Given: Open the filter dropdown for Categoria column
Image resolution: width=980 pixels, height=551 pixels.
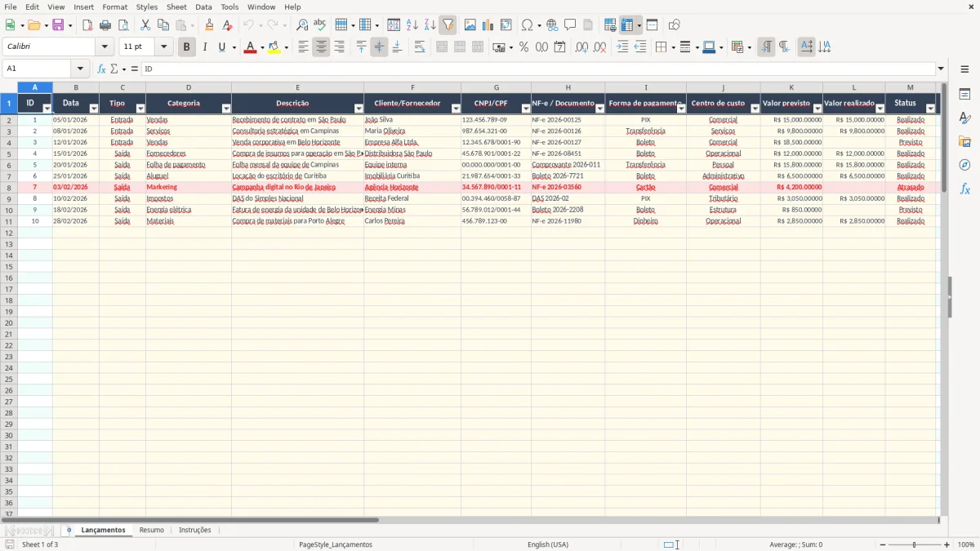Looking at the screenshot, I should [226, 109].
